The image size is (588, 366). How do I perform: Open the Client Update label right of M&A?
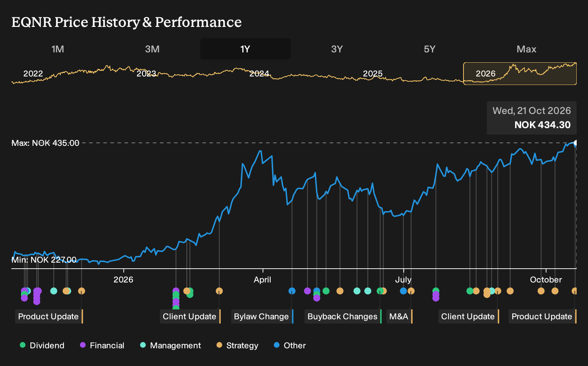coord(469,316)
